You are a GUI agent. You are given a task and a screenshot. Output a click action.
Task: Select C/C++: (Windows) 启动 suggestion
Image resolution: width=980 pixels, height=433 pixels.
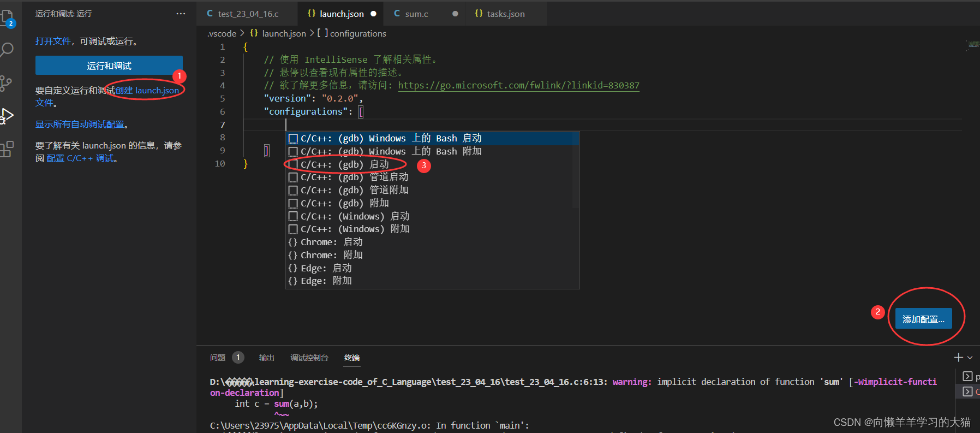coord(433,216)
